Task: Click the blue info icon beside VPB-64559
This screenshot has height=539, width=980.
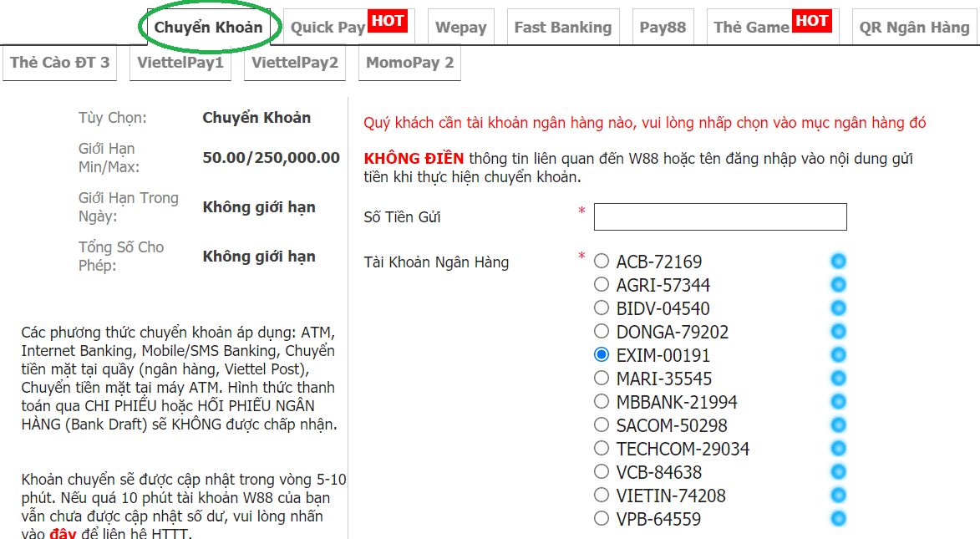Action: click(838, 518)
